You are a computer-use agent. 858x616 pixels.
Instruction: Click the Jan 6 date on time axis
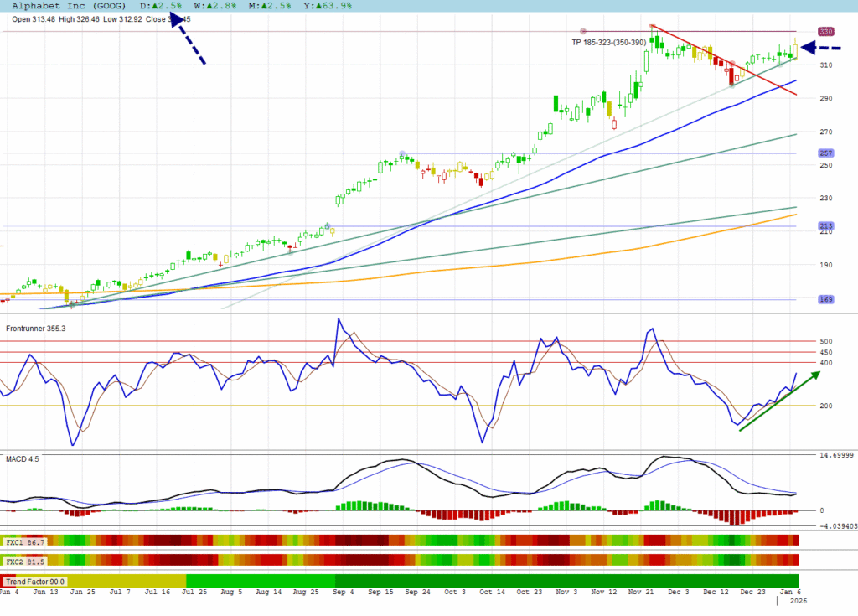787,592
